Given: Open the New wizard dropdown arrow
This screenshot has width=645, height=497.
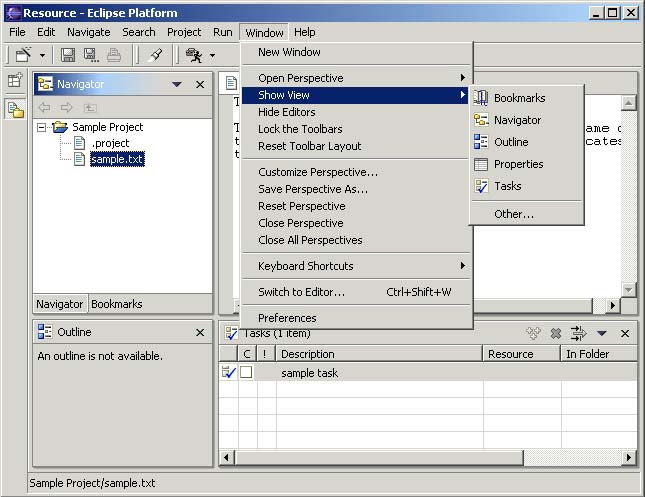Looking at the screenshot, I should click(x=42, y=55).
